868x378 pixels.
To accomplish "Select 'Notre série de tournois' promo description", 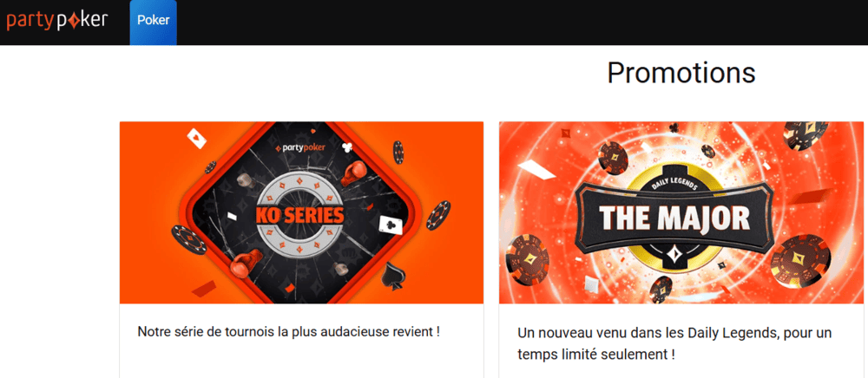I will click(x=288, y=332).
